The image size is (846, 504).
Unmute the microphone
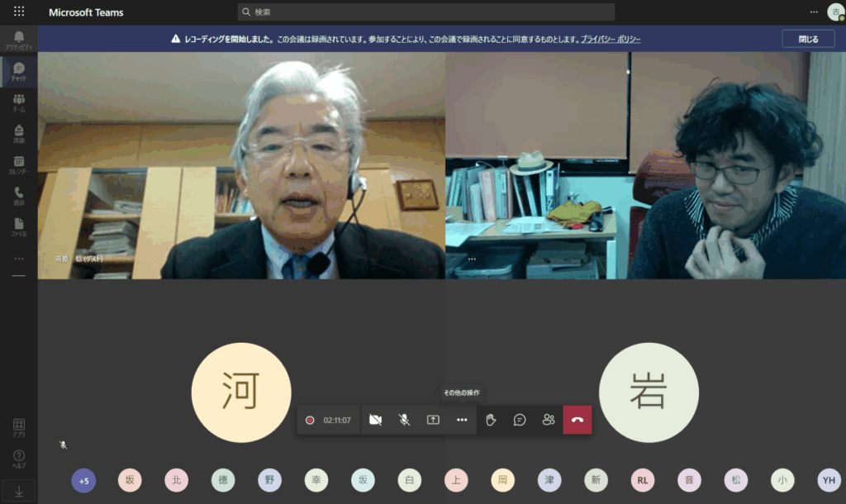pyautogui.click(x=404, y=420)
